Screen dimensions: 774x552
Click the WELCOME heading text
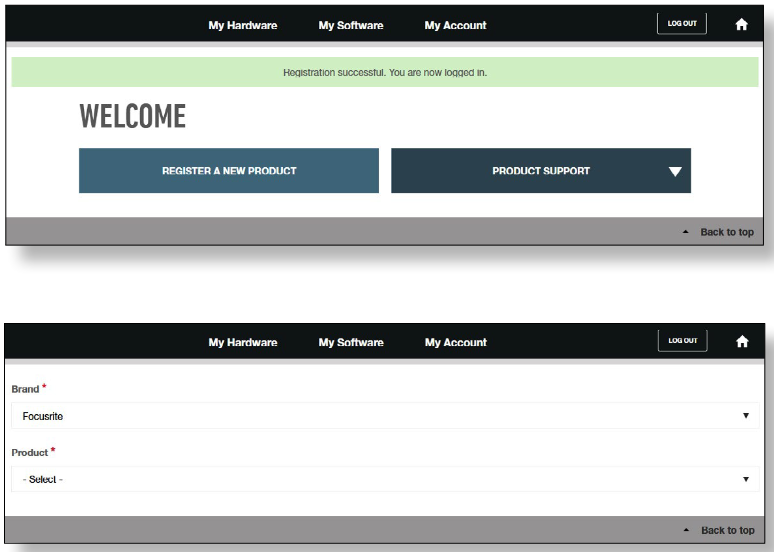132,117
